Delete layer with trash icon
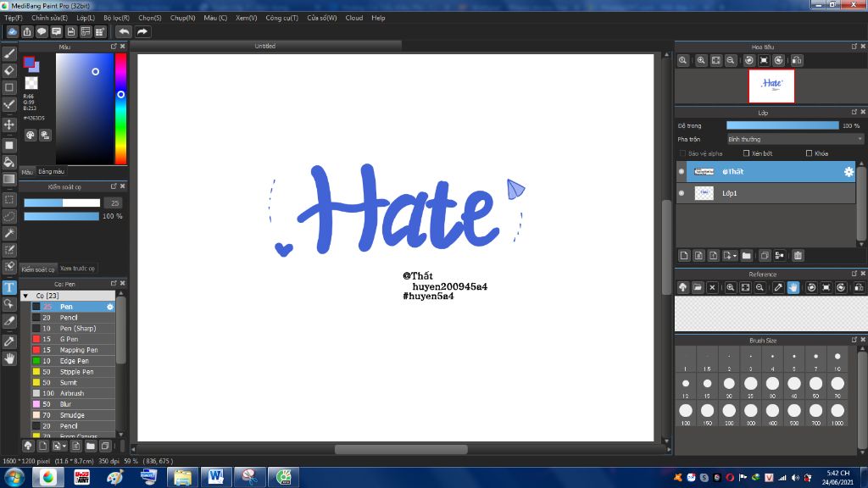The image size is (868, 488). tap(798, 256)
